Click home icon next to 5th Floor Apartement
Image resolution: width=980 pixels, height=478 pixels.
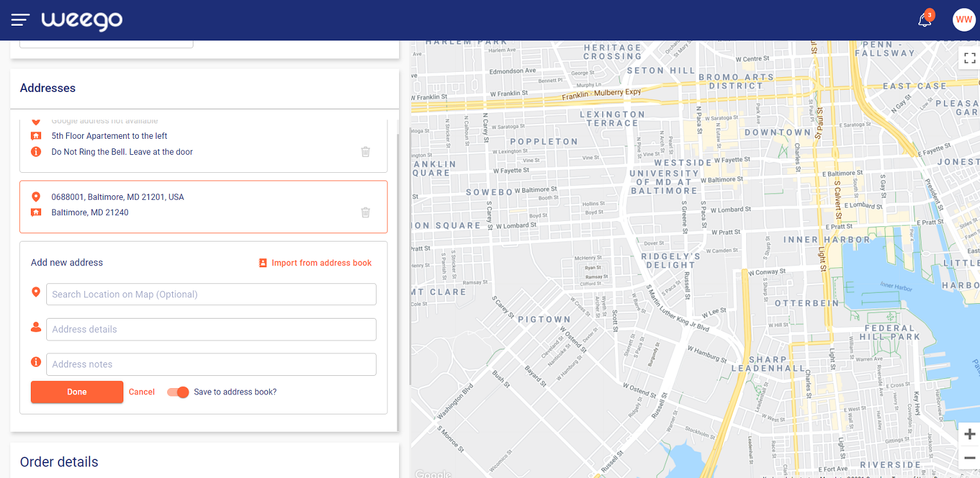(x=36, y=136)
